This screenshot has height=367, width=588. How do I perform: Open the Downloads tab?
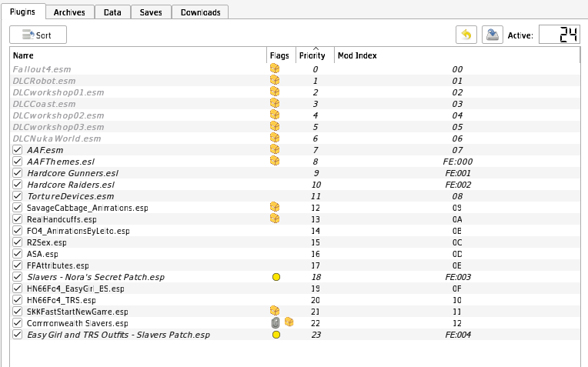click(200, 12)
